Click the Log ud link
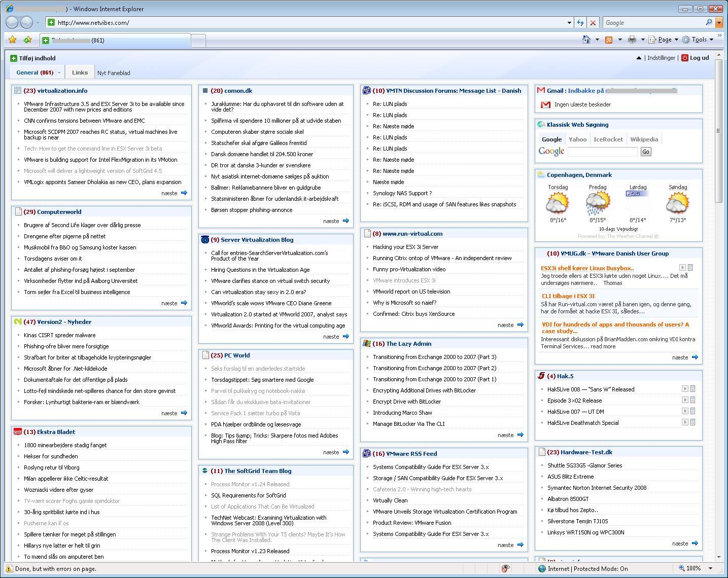The height and width of the screenshot is (578, 728). point(699,58)
